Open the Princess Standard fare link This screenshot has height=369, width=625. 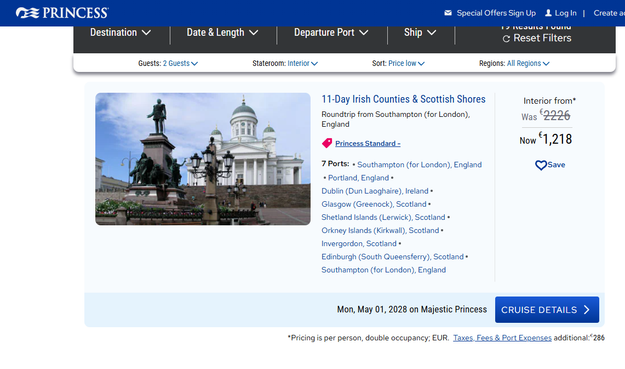[x=368, y=143]
